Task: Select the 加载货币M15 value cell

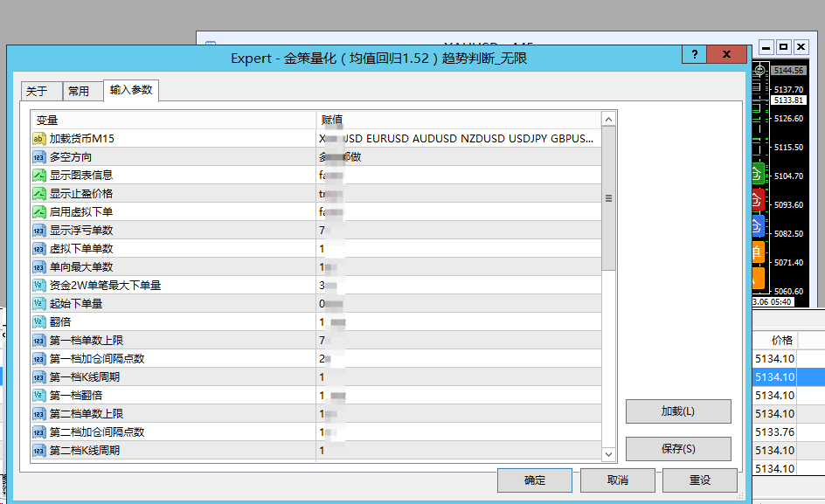Action: (x=459, y=139)
